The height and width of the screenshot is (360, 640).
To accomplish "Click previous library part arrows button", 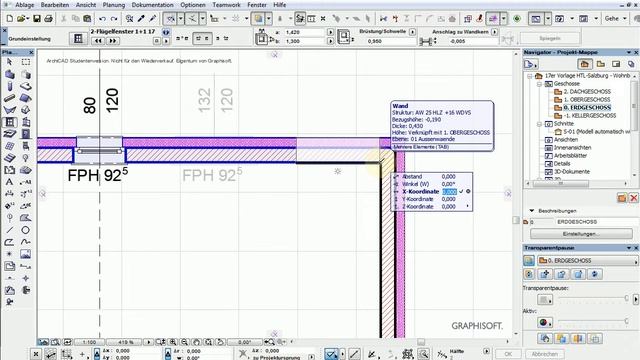I will [98, 41].
